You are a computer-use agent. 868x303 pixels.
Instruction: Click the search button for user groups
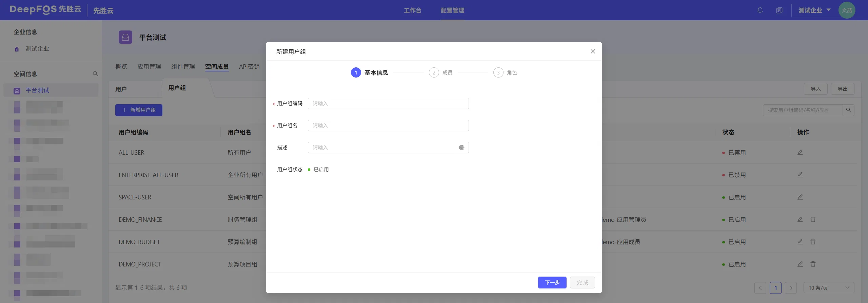click(848, 110)
